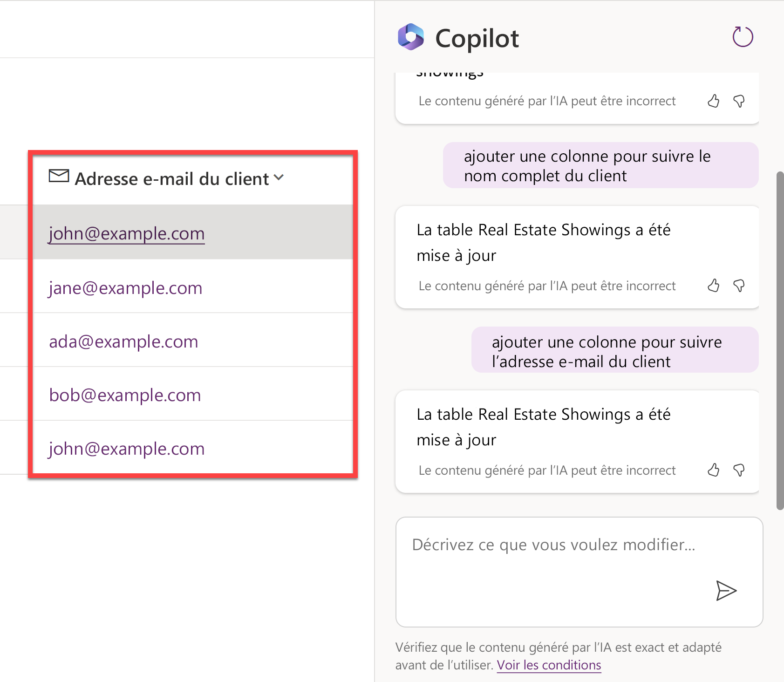This screenshot has height=682, width=784.
Task: Click the Adresse e-mail du client header text
Action: [172, 179]
